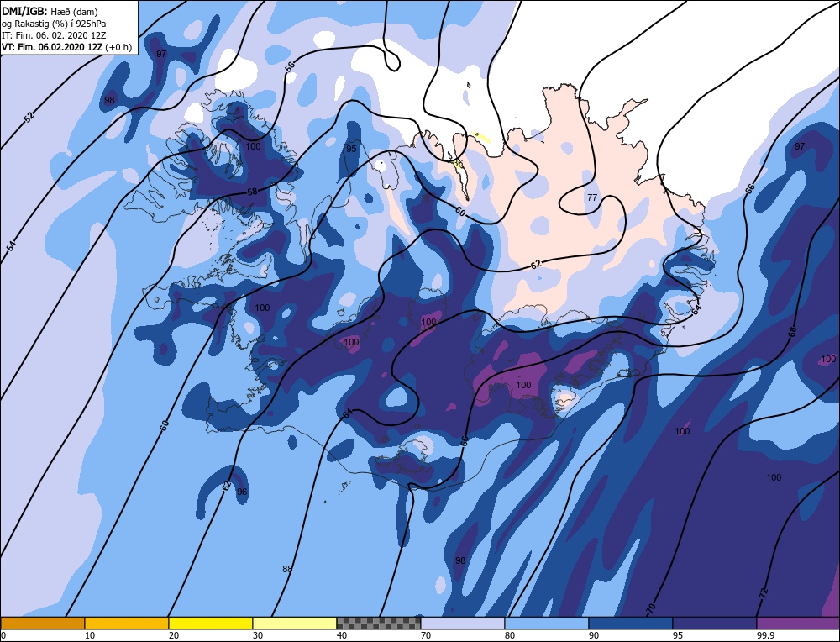Select the checkered gray 40–70 legend swatch
This screenshot has height=642, width=840.
tap(379, 623)
